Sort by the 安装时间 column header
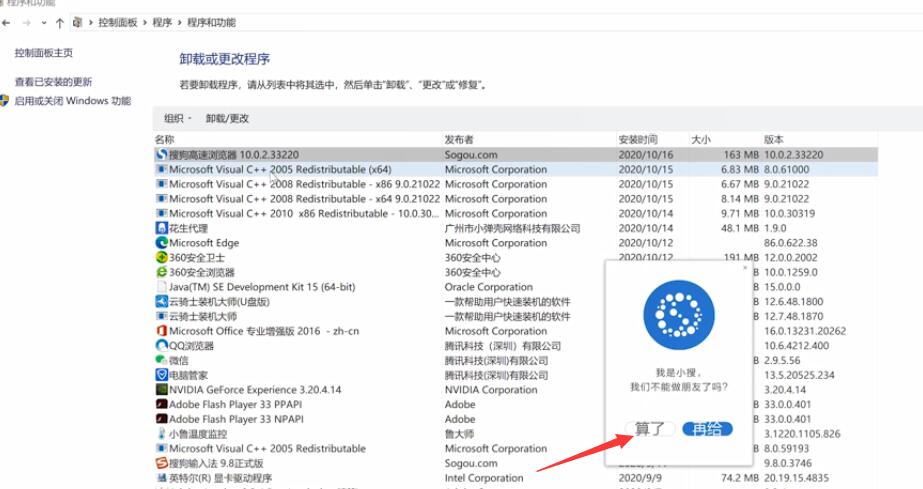 [638, 139]
